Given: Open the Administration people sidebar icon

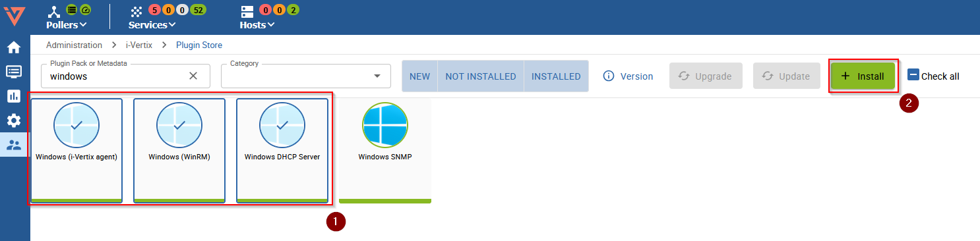Looking at the screenshot, I should click(14, 146).
